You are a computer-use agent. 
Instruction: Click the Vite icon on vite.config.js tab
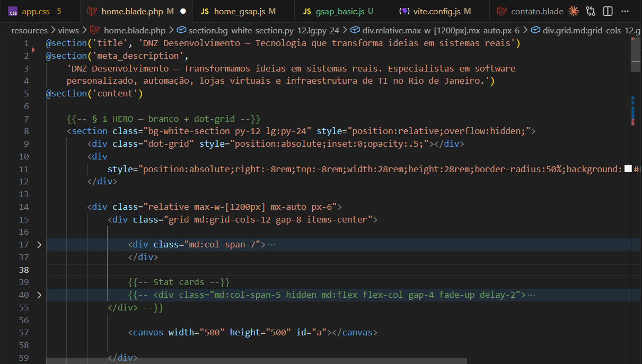point(404,11)
